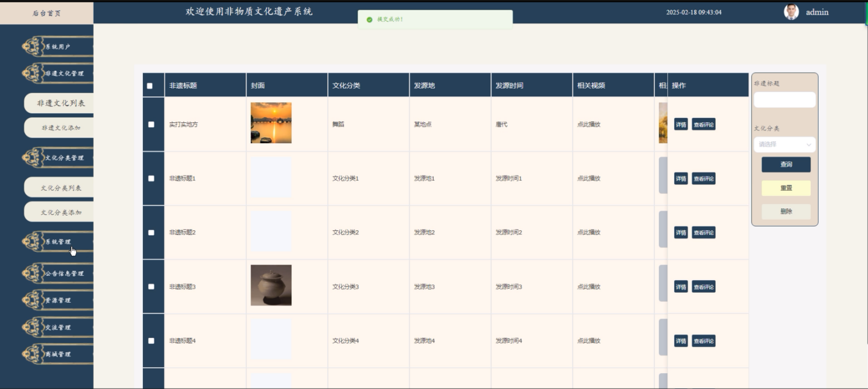Screen dimensions: 868x389
Task: Focus the 非遗标题 search input field
Action: coord(785,100)
